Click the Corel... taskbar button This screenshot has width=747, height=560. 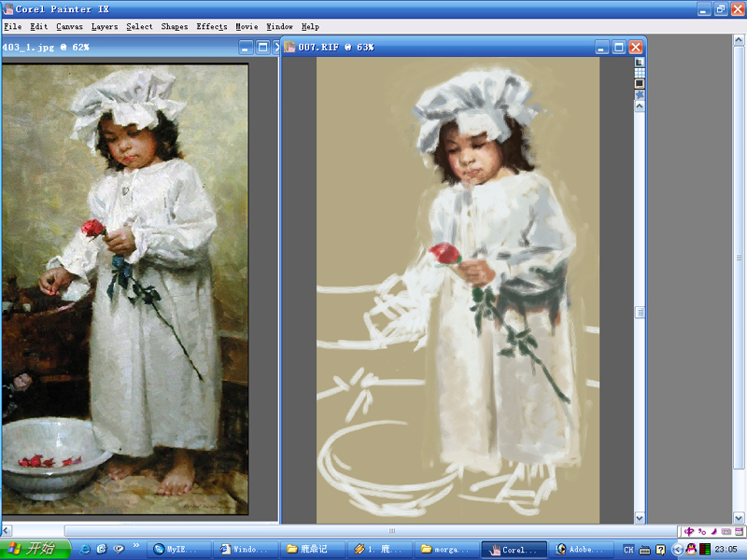coord(513,550)
